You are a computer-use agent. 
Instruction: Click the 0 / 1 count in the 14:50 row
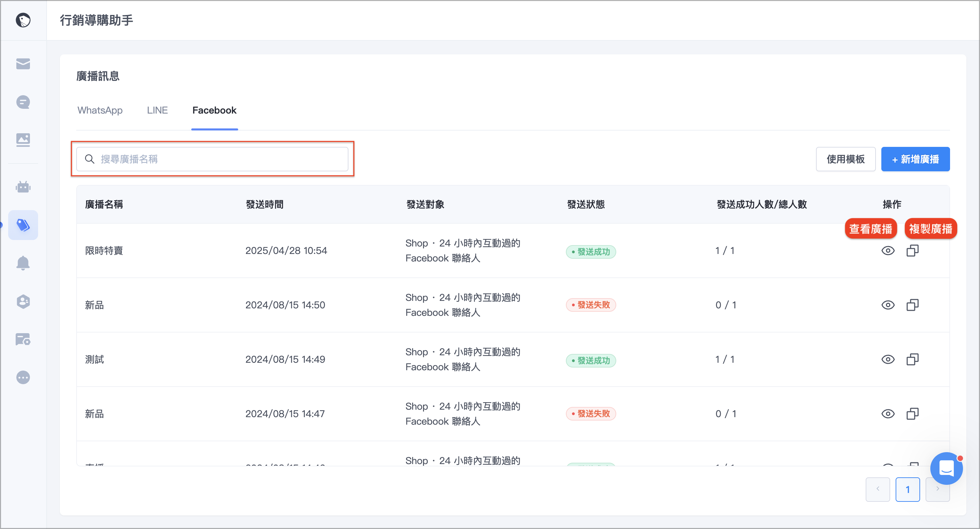725,305
